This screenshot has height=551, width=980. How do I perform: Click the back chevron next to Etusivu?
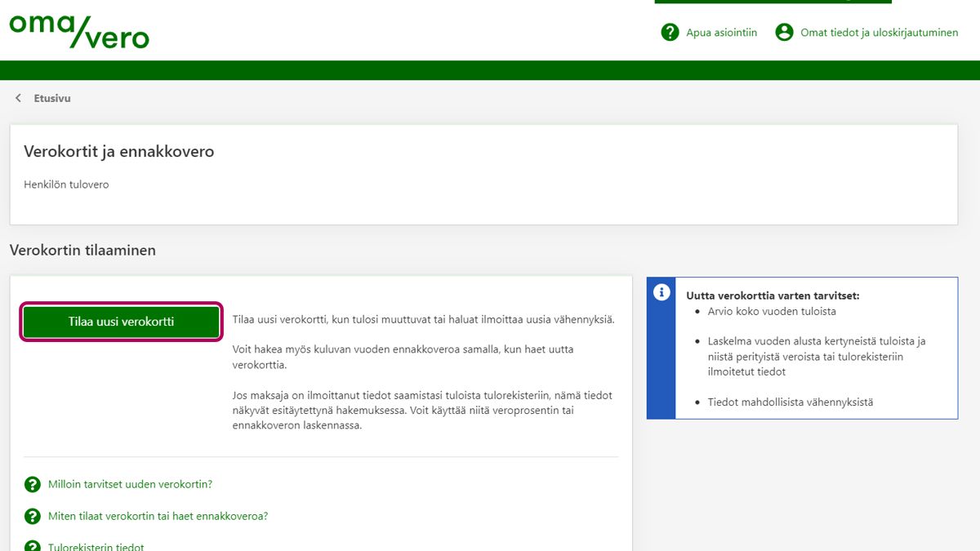coord(19,98)
